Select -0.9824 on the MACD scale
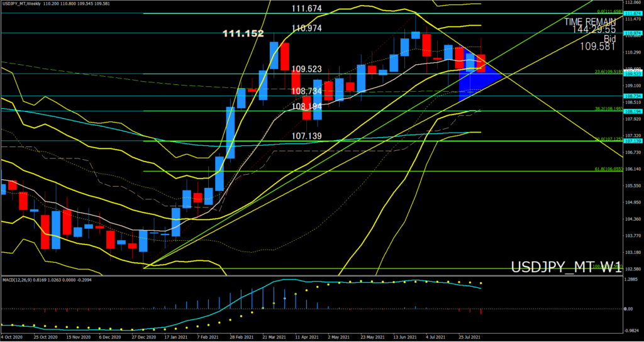This screenshot has width=644, height=342. coord(632,329)
